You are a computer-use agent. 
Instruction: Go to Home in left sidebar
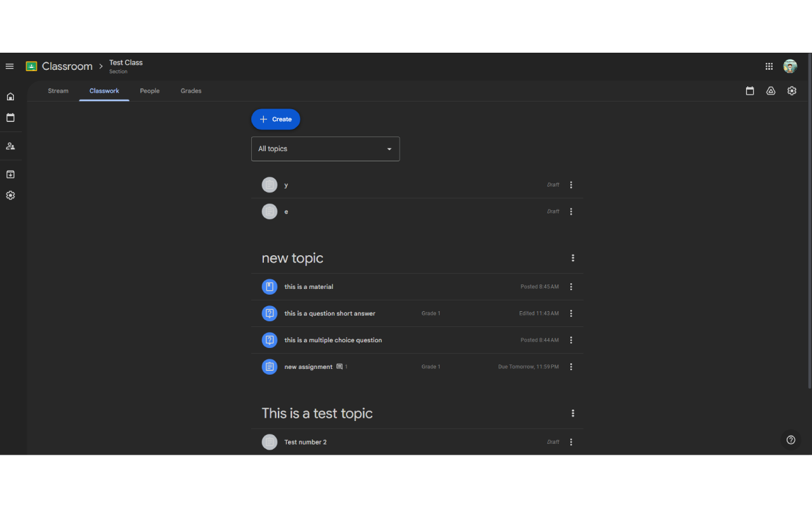[10, 97]
